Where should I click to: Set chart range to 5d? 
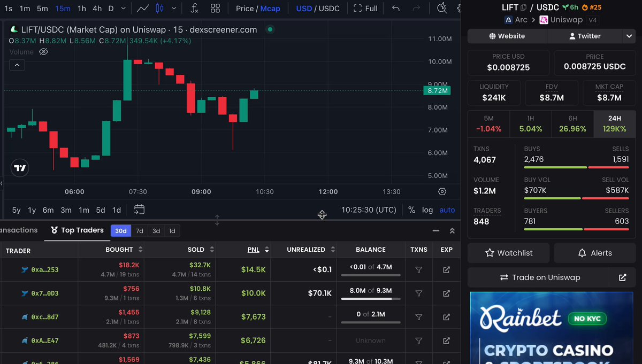point(101,210)
